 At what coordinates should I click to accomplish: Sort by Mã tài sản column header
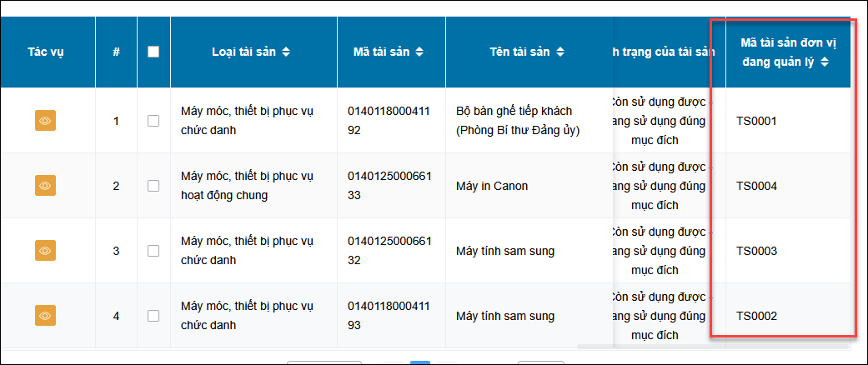point(419,52)
